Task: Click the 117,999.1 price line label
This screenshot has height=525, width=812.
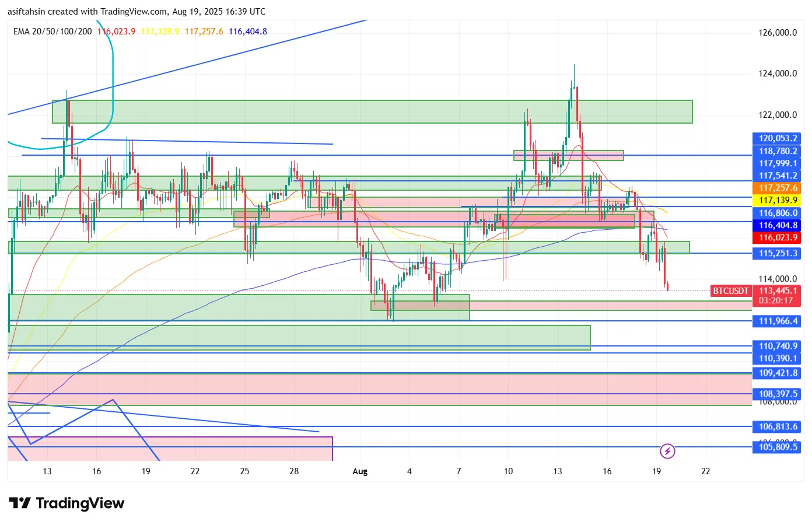Action: (777, 163)
